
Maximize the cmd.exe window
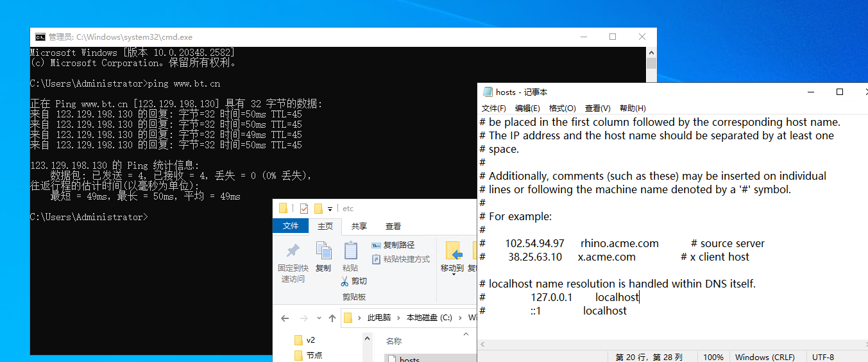[x=613, y=37]
